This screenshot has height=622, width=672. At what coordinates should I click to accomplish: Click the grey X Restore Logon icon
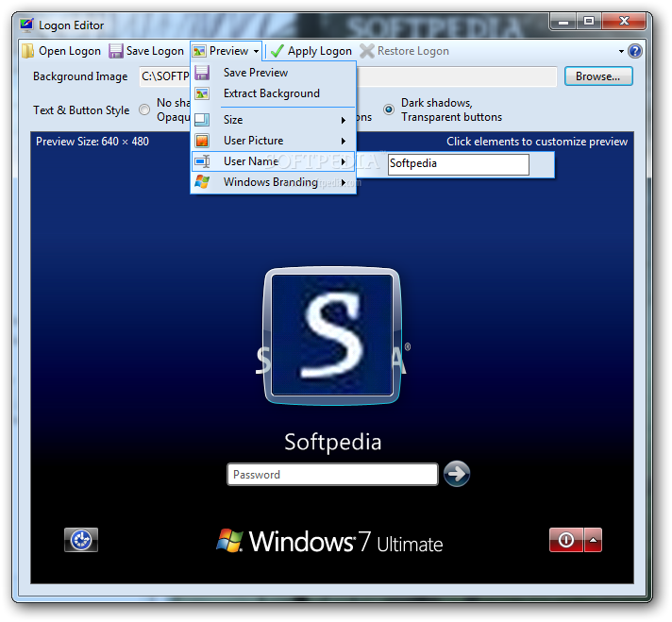point(367,51)
